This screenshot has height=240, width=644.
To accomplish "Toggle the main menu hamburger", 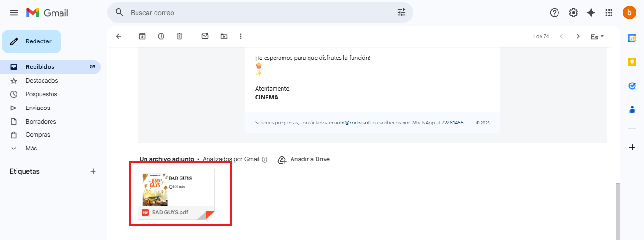I will tap(14, 13).
